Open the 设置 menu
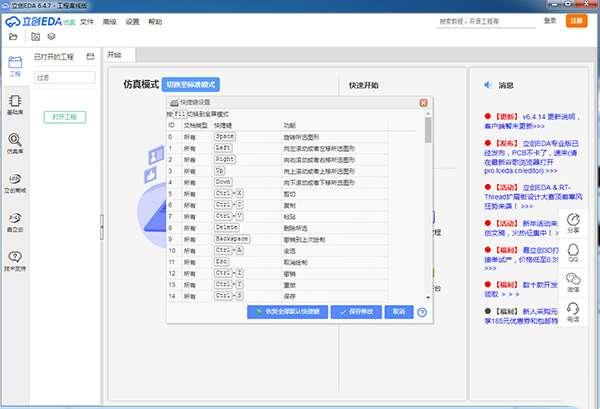This screenshot has height=409, width=600. (132, 22)
